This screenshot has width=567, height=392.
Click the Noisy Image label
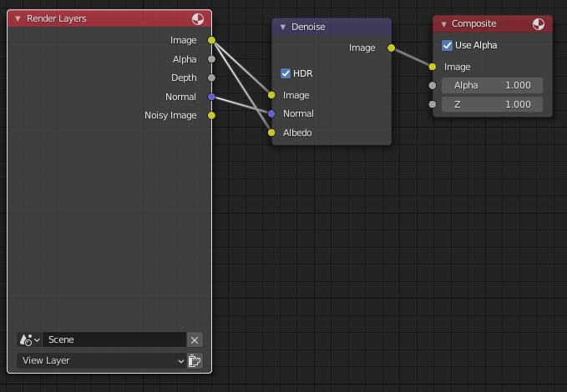pos(170,115)
